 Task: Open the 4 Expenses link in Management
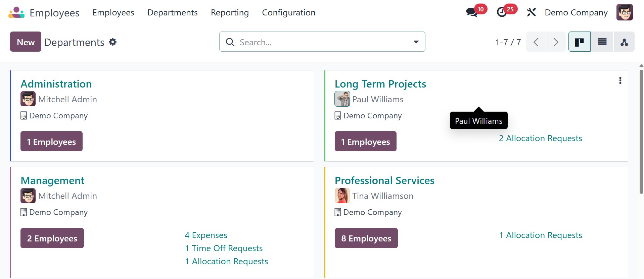point(206,235)
